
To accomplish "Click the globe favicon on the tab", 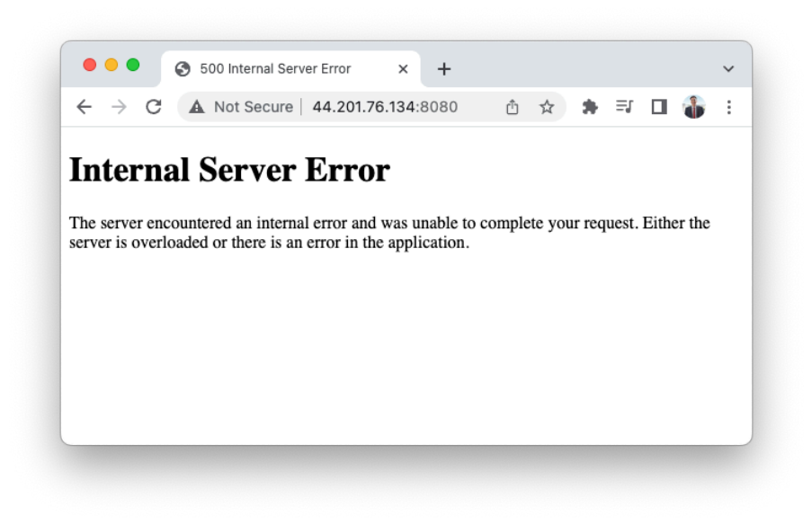I will tap(183, 69).
